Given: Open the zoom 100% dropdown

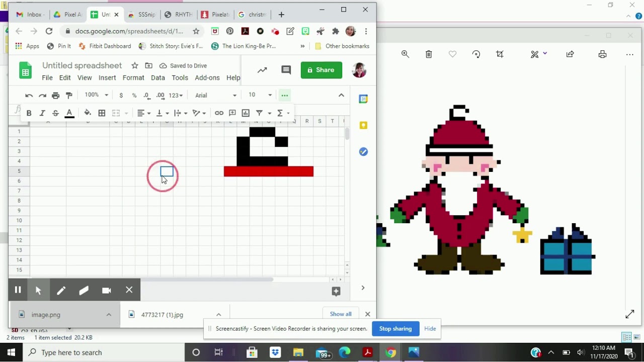Looking at the screenshot, I should coord(96,95).
